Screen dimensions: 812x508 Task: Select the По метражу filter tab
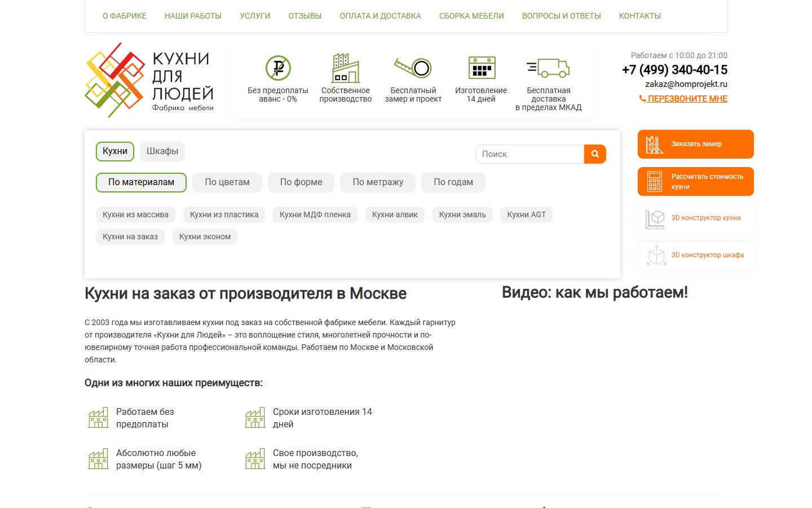pos(378,182)
